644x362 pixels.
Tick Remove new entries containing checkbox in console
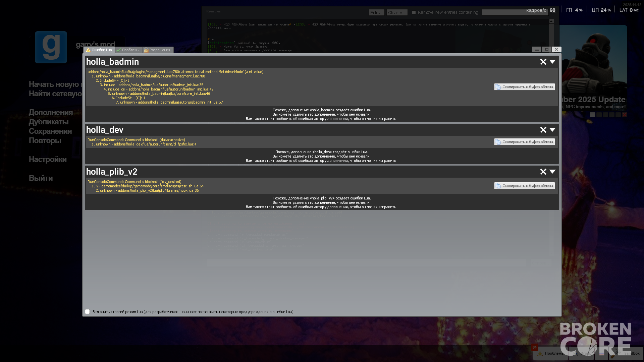click(x=414, y=12)
